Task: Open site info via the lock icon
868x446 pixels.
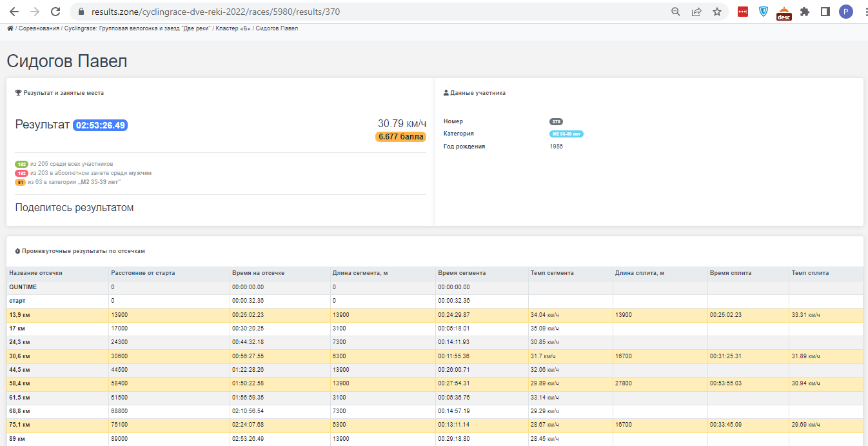Action: [81, 12]
